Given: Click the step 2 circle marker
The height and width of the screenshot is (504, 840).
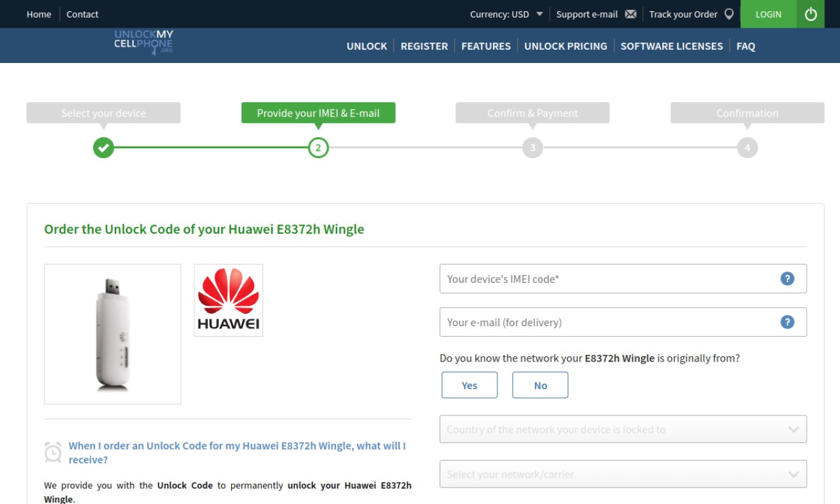Looking at the screenshot, I should (318, 148).
